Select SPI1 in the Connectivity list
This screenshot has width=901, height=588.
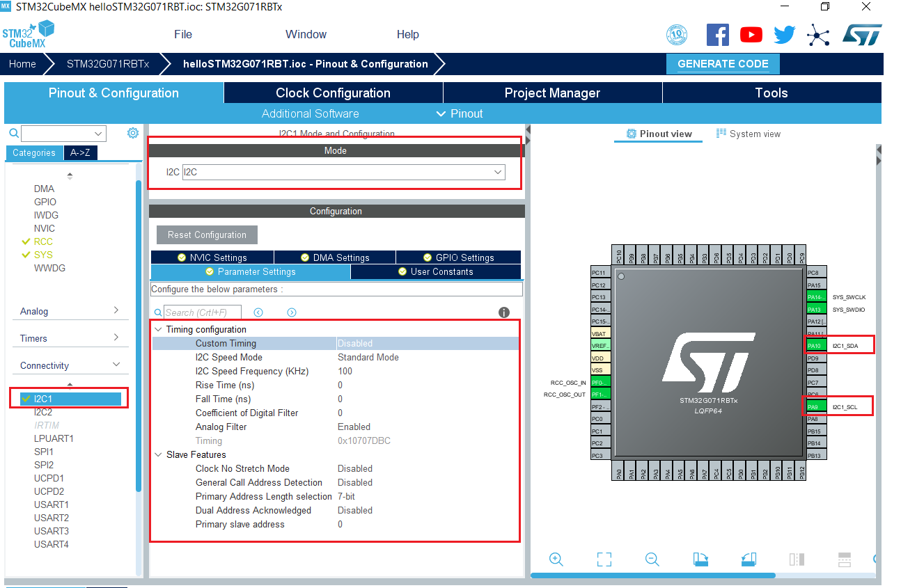pyautogui.click(x=44, y=452)
